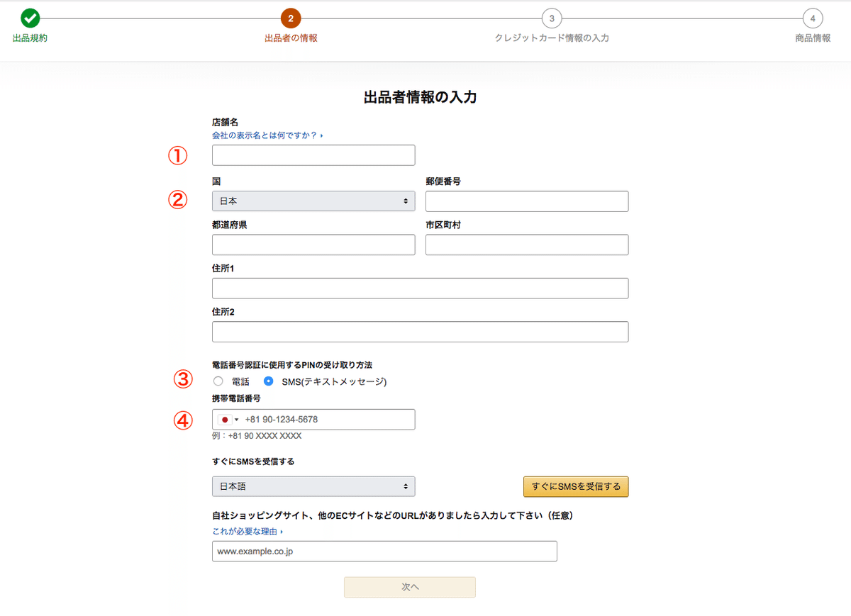Click into the 郵便番号 field
The image size is (851, 616).
point(527,201)
